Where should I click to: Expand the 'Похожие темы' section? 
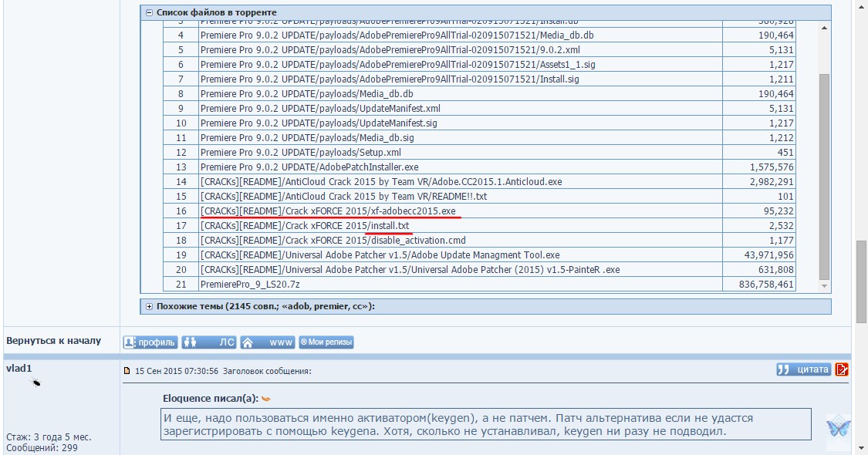coord(149,306)
